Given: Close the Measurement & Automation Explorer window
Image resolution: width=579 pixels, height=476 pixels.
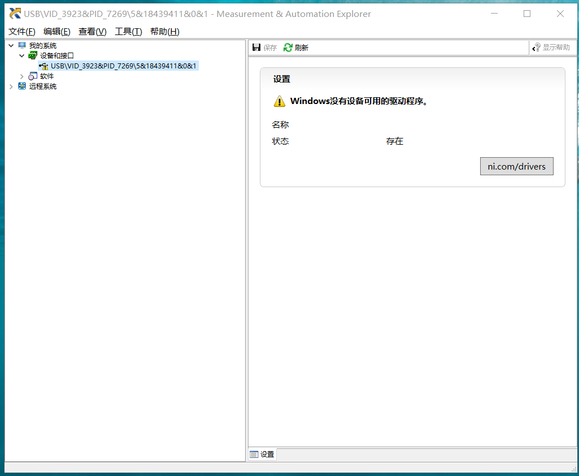Looking at the screenshot, I should (x=560, y=14).
